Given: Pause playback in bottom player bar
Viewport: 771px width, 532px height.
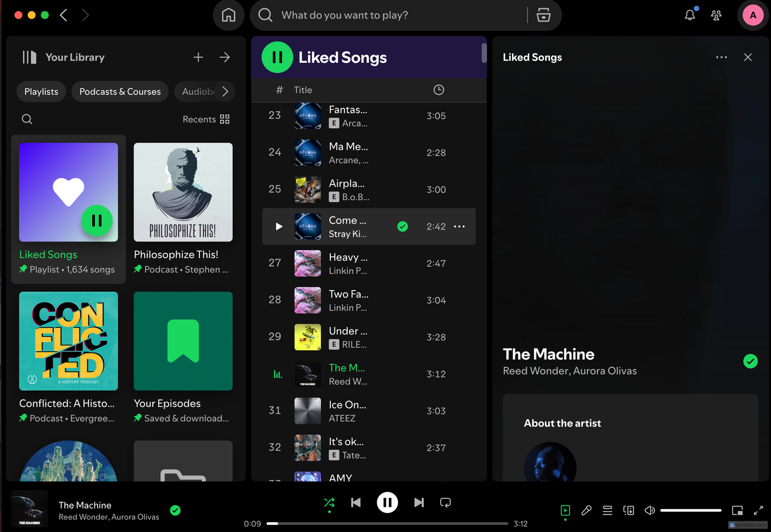Looking at the screenshot, I should pos(387,503).
